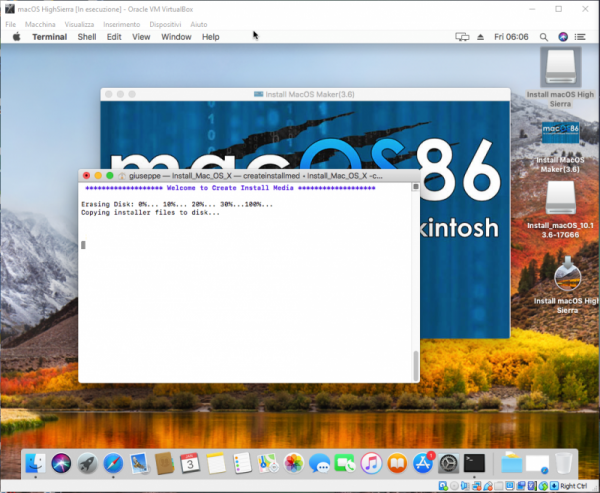Open the View menu in Terminal
The width and height of the screenshot is (600, 493).
click(141, 37)
